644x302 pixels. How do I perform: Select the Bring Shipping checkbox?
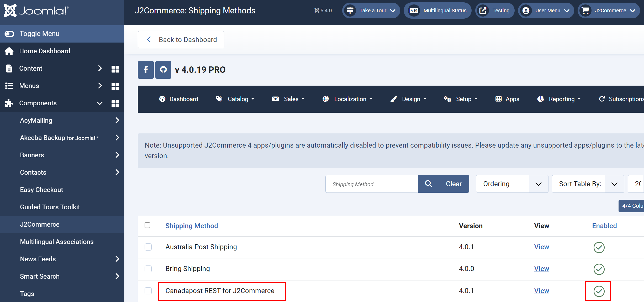tap(148, 269)
